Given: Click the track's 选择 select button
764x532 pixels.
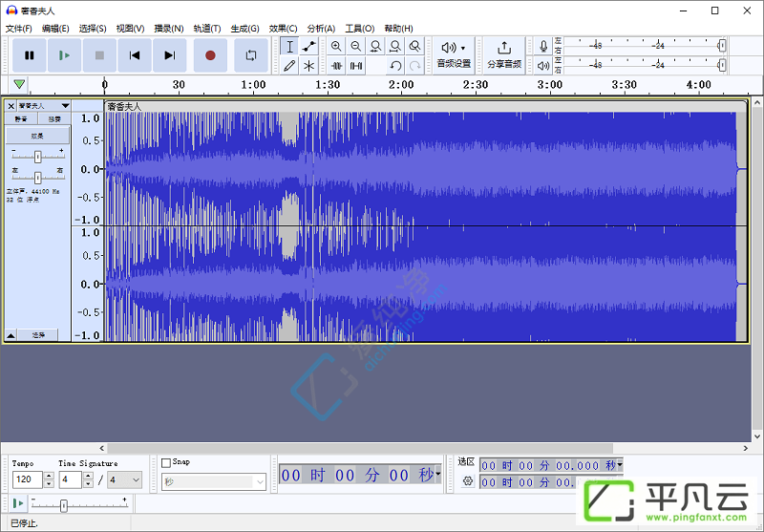Looking at the screenshot, I should point(38,335).
